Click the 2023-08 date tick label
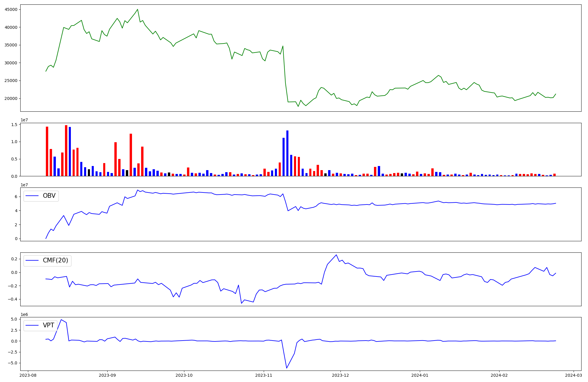This screenshot has width=588, height=382. pyautogui.click(x=28, y=375)
